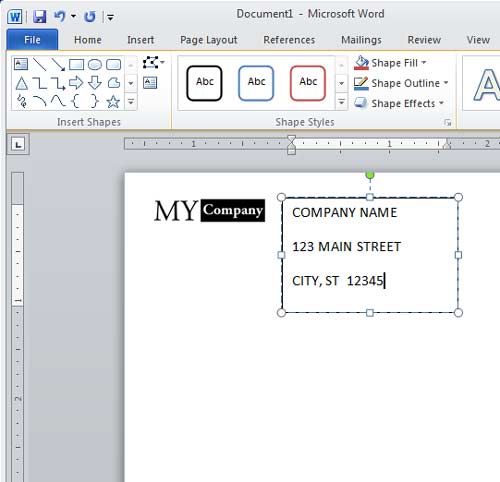Select the Right Brace shape
The height and width of the screenshot is (482, 500).
pyautogui.click(x=95, y=101)
